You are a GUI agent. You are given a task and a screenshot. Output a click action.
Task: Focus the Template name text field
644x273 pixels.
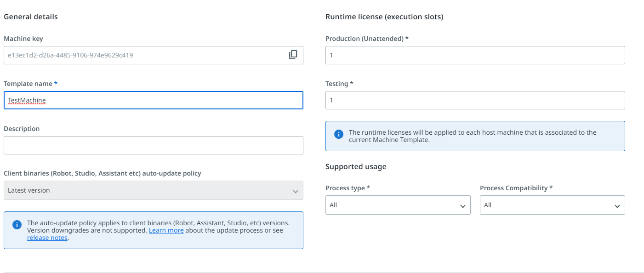[153, 100]
